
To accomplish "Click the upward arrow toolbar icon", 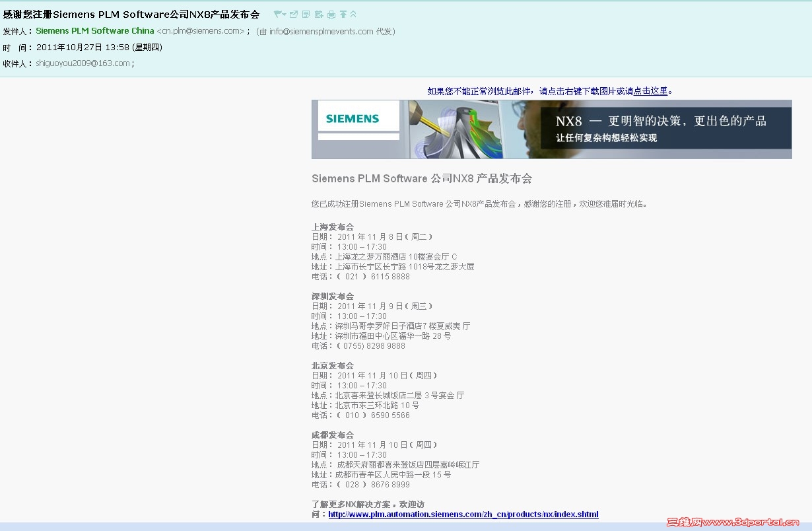I will (344, 14).
